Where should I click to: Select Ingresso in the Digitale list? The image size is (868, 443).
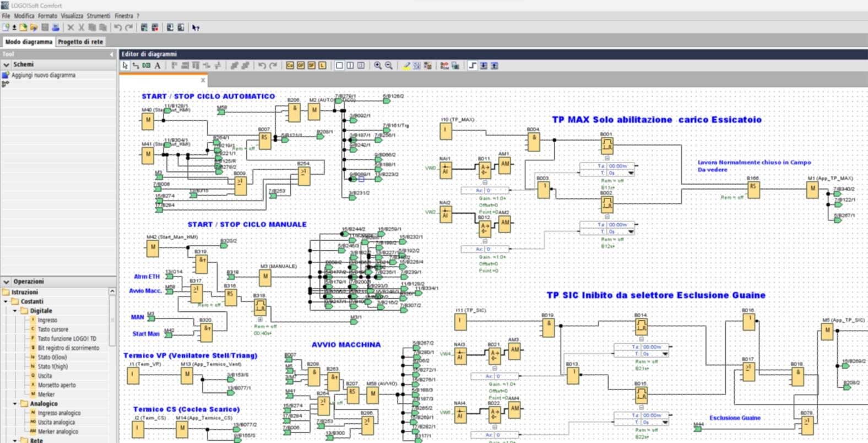(47, 320)
